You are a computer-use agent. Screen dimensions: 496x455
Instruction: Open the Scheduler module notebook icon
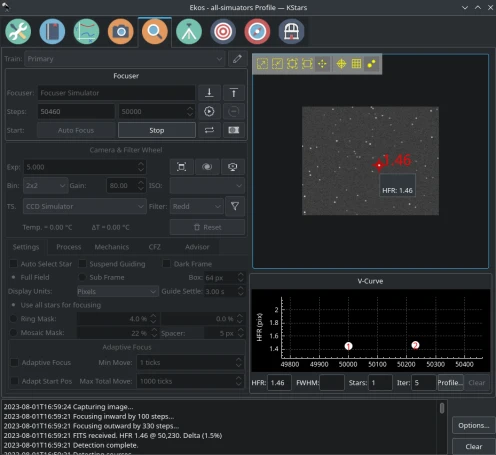click(52, 32)
